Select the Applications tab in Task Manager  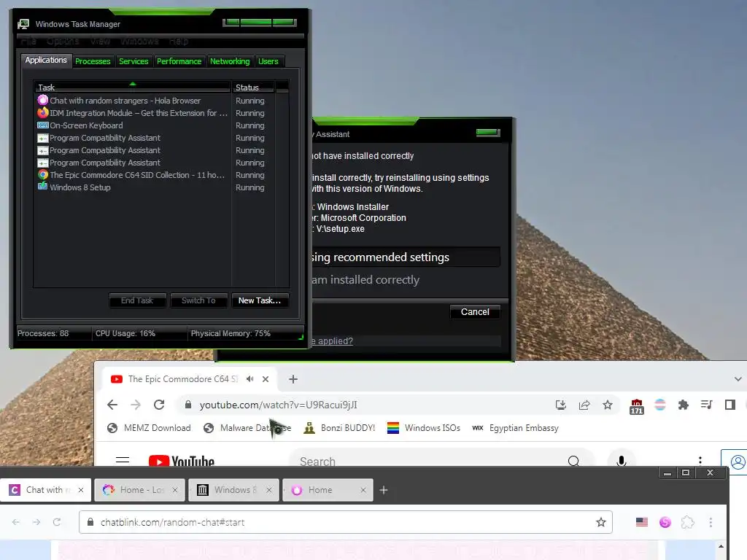pos(46,60)
